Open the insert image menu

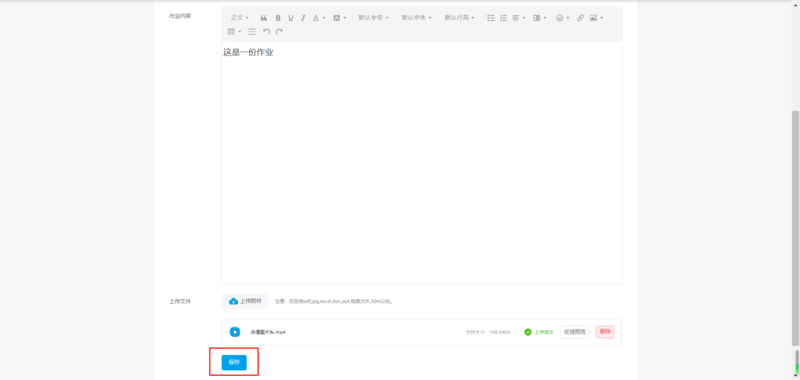(x=596, y=18)
